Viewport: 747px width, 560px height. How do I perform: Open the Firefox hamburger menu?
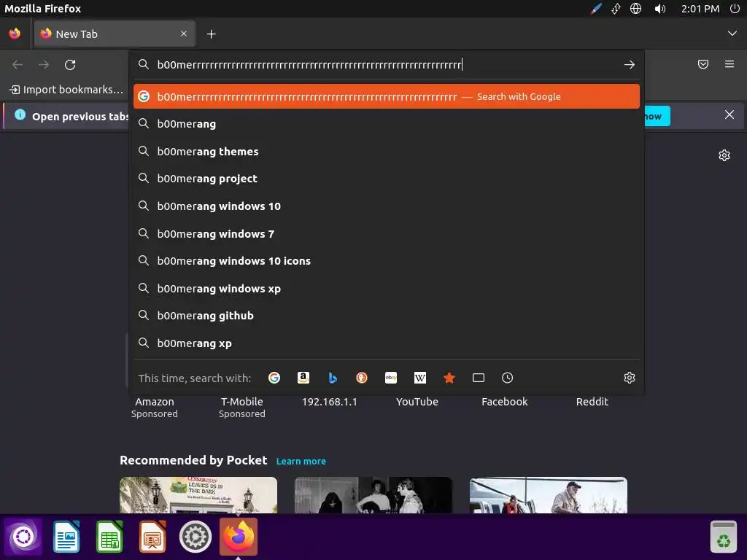pos(729,64)
